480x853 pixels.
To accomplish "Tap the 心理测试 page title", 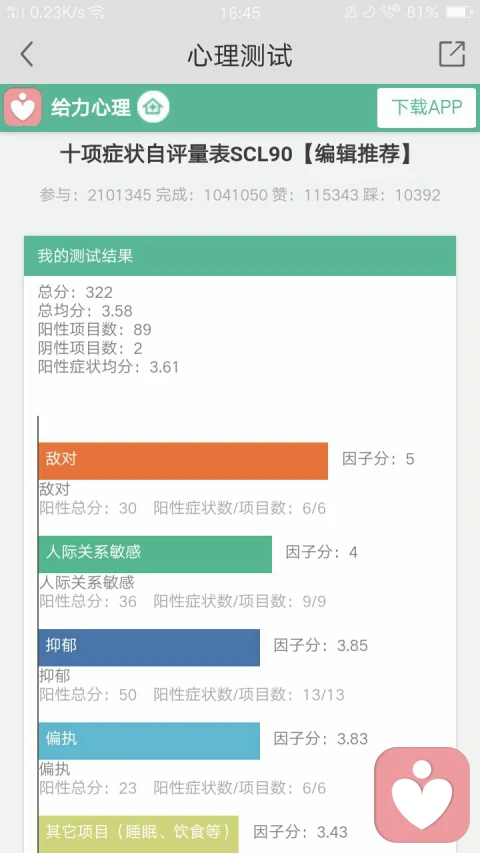I will click(x=240, y=55).
